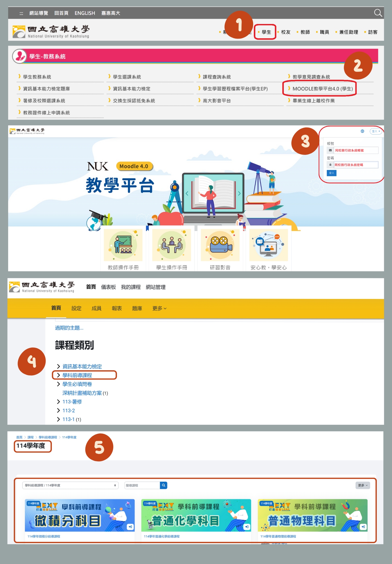Expand 學科前導課程 category chevron
The width and height of the screenshot is (392, 564).
click(x=58, y=375)
